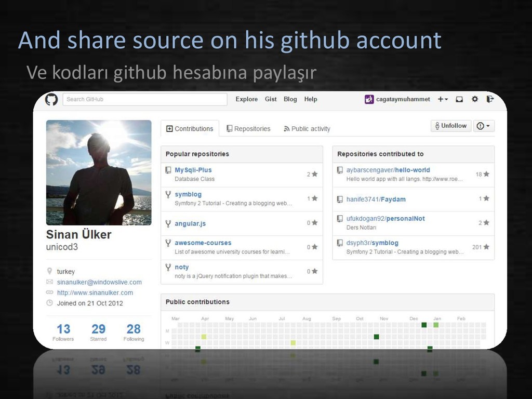532x399 pixels.
Task: Click the turkey location text
Action: tap(66, 272)
